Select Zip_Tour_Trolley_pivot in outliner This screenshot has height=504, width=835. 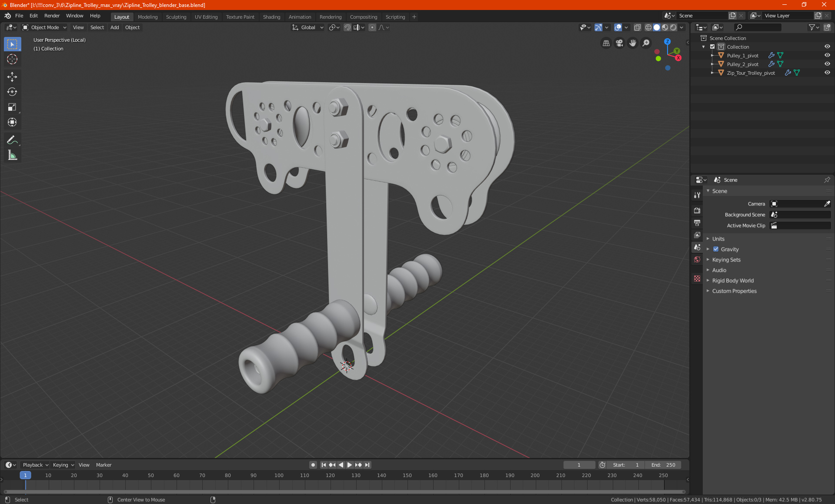pyautogui.click(x=750, y=72)
